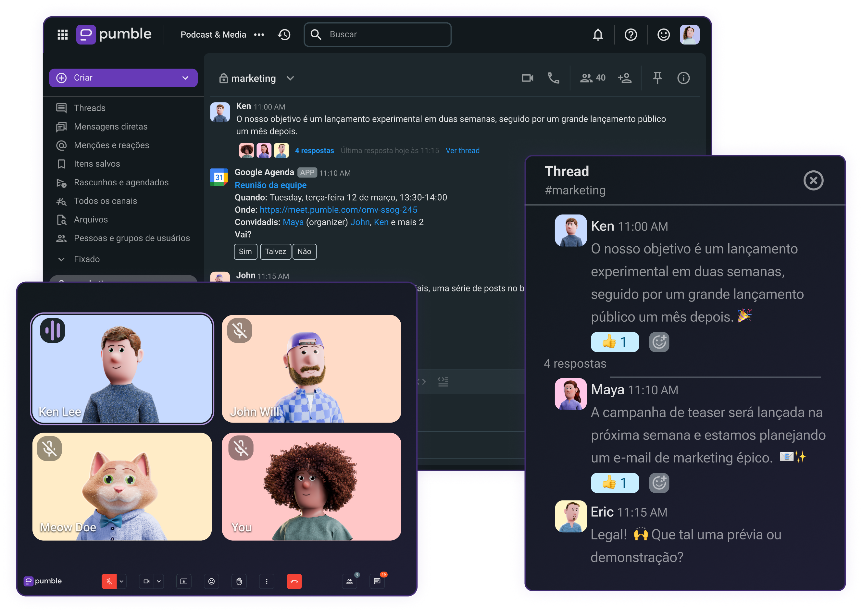Open Mensagens diretas in sidebar
Viewport: 862px width, 616px height.
tap(110, 127)
